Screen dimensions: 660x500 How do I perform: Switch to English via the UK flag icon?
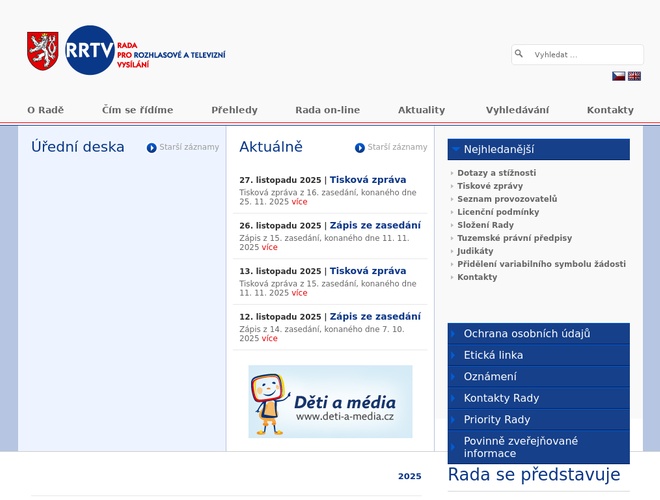[634, 76]
